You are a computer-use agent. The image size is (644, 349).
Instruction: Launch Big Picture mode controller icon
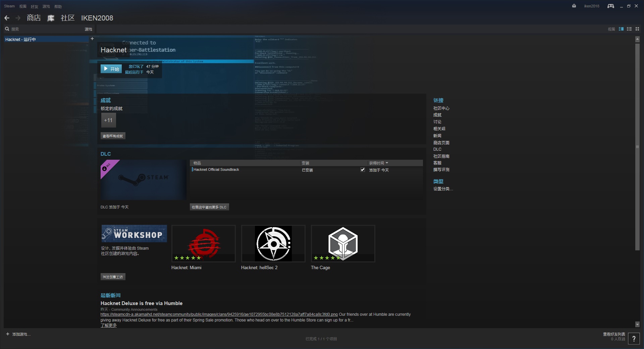click(611, 6)
